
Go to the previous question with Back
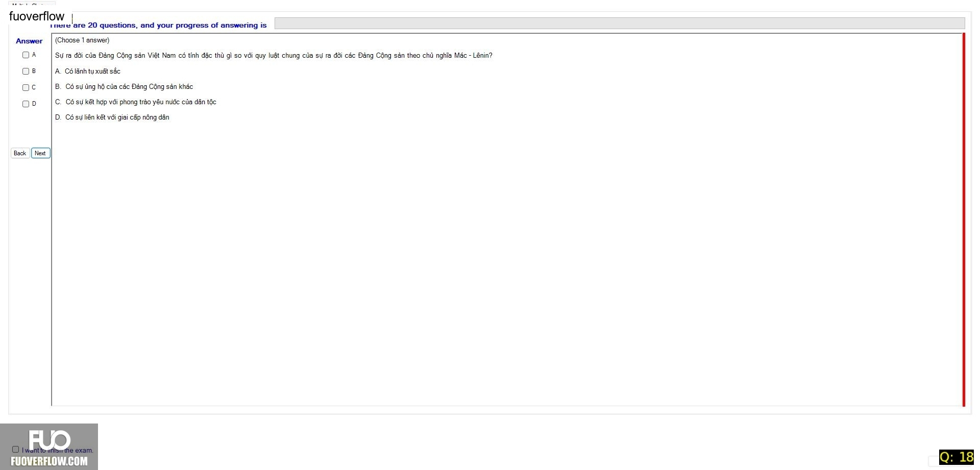(x=20, y=153)
